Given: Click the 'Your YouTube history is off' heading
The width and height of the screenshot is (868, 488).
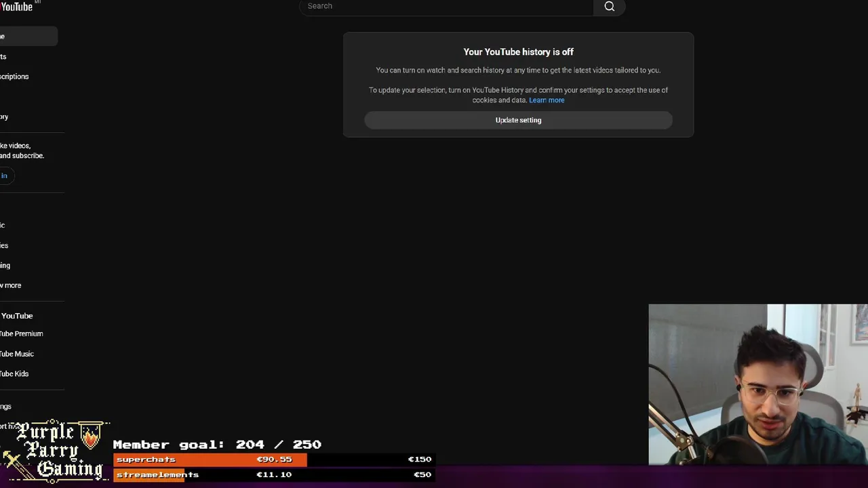Looking at the screenshot, I should (x=518, y=52).
